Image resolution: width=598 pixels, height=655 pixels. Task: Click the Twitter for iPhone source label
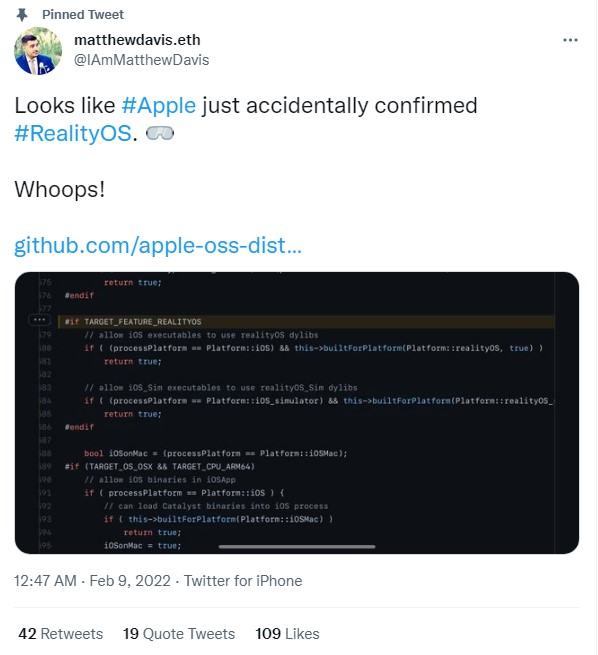pyautogui.click(x=243, y=581)
